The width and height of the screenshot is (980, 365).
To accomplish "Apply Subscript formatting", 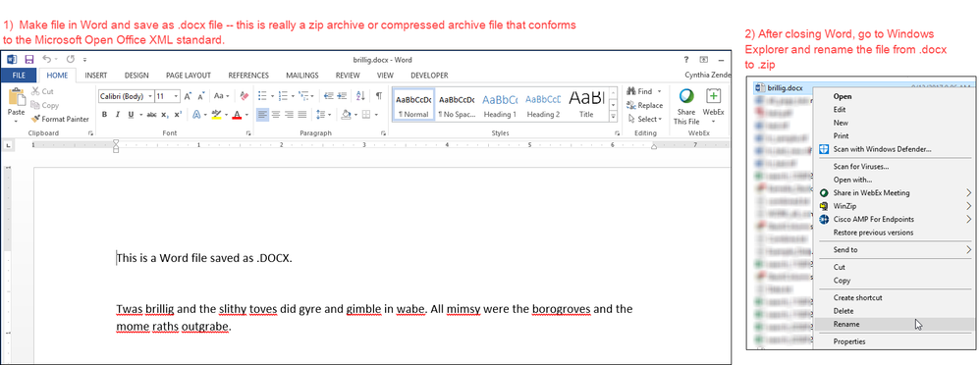I will 164,115.
